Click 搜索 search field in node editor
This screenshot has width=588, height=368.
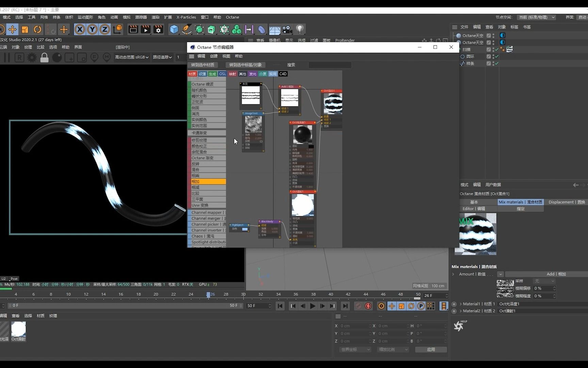click(330, 65)
